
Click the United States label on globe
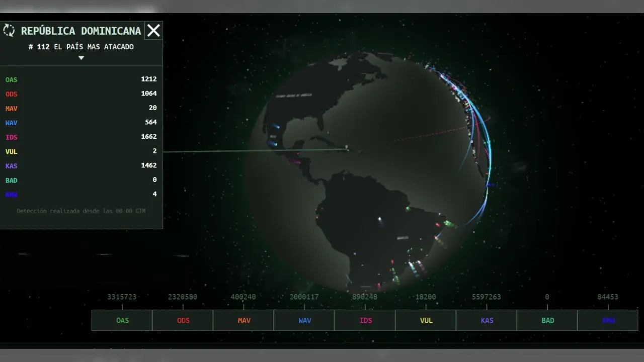[293, 95]
